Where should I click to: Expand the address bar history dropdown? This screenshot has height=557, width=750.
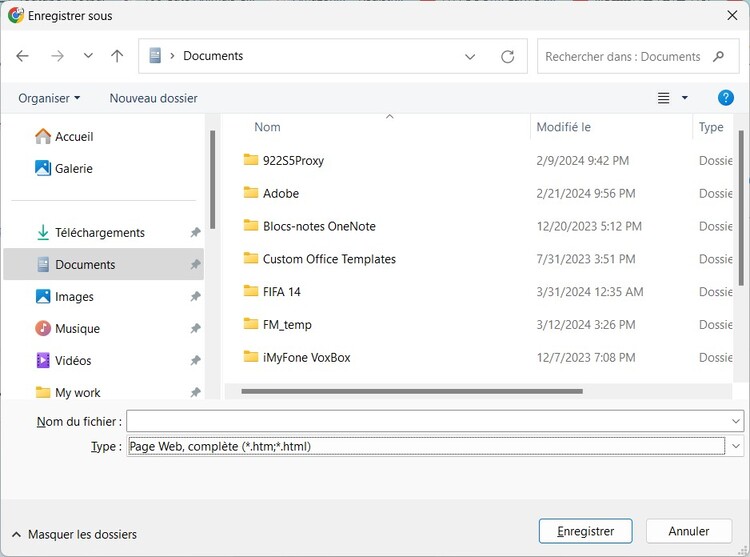coord(470,57)
